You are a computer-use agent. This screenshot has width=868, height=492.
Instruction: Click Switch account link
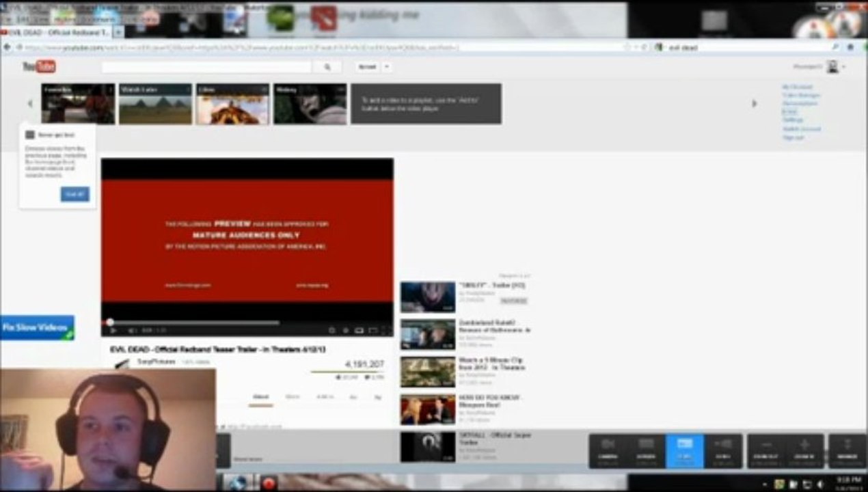802,128
